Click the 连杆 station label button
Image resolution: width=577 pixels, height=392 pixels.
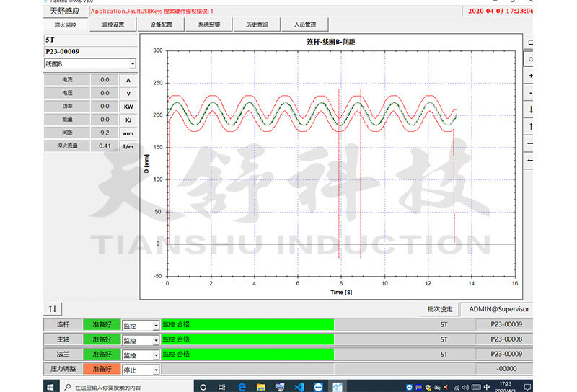63,324
